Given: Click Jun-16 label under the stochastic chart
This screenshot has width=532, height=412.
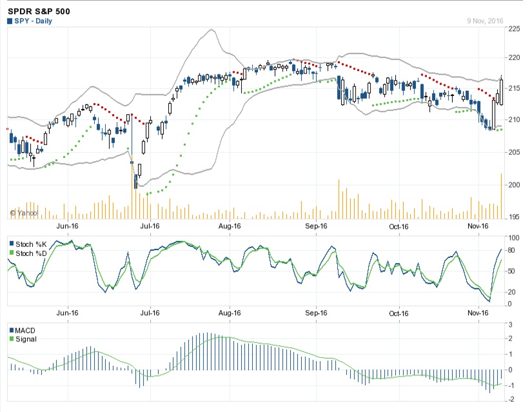Looking at the screenshot, I should click(x=67, y=313).
